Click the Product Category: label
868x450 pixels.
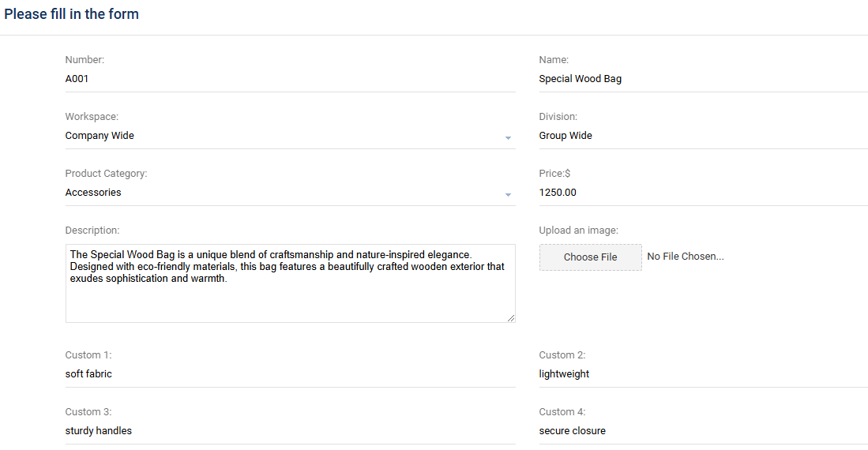pos(107,174)
